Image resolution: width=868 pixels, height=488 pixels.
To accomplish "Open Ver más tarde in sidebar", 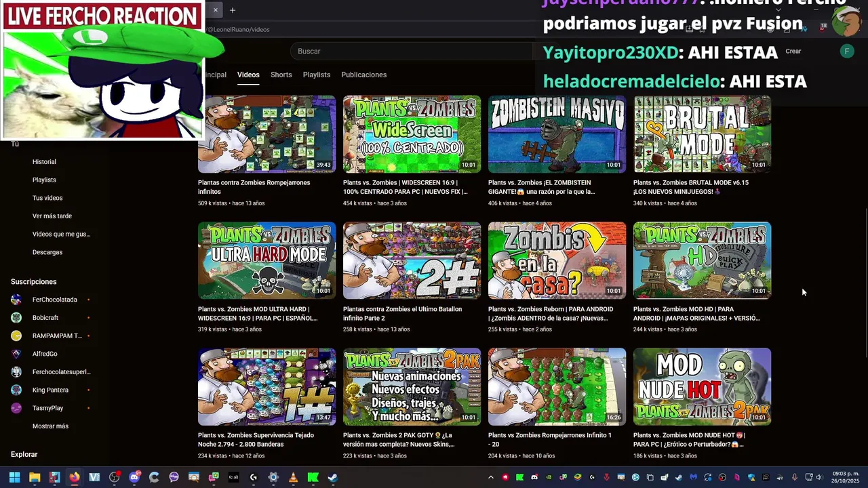I will point(52,216).
